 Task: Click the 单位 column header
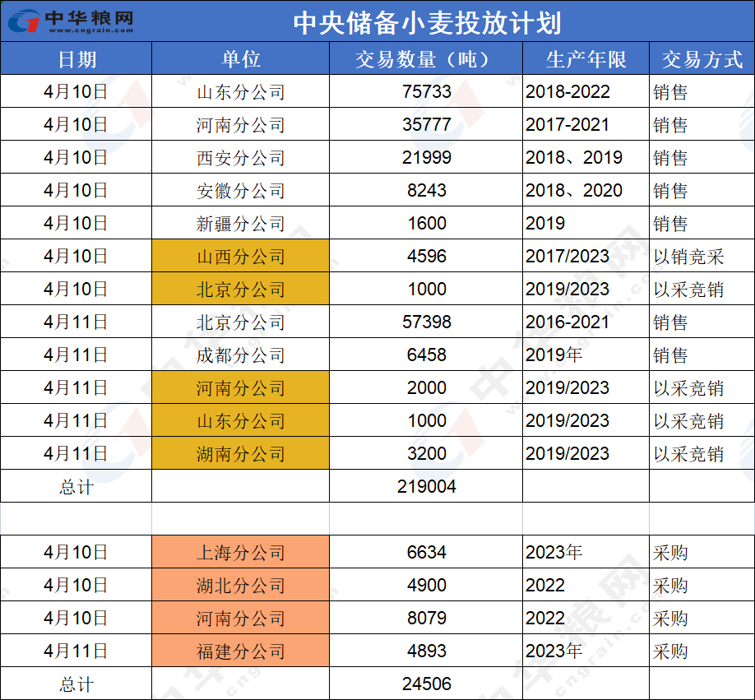[x=240, y=59]
